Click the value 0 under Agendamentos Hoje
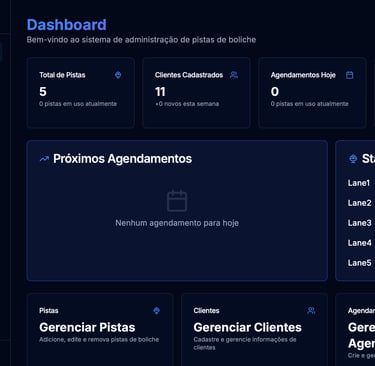Screen dimensions: 375x366 (275, 92)
